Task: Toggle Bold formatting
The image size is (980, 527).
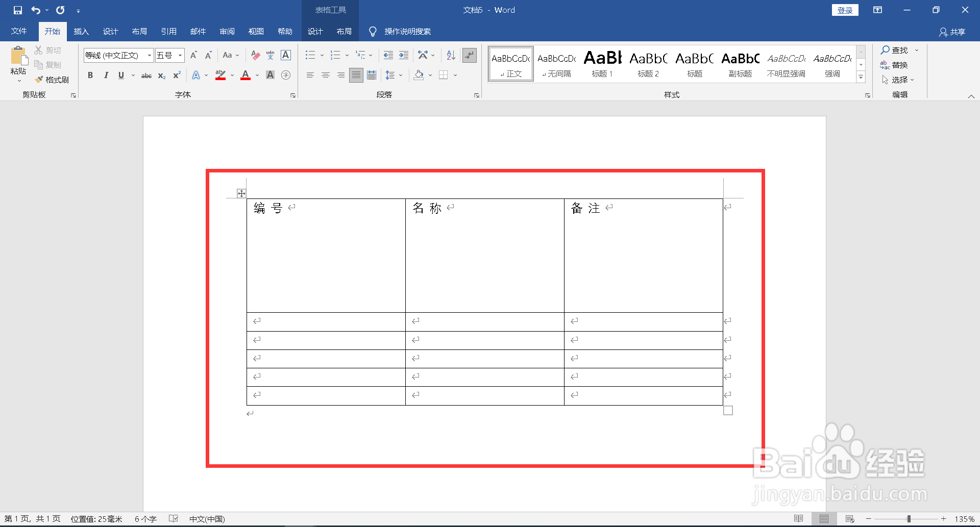Action: click(x=90, y=75)
